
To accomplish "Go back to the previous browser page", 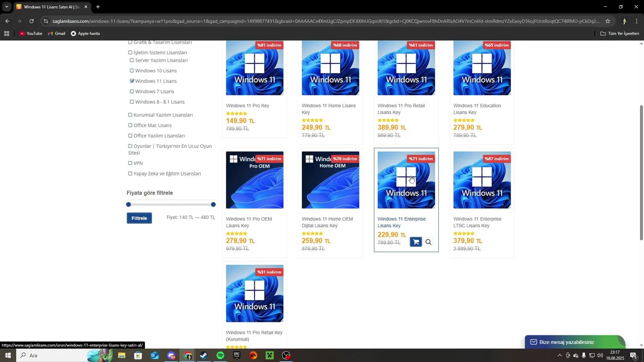I will pyautogui.click(x=7, y=21).
